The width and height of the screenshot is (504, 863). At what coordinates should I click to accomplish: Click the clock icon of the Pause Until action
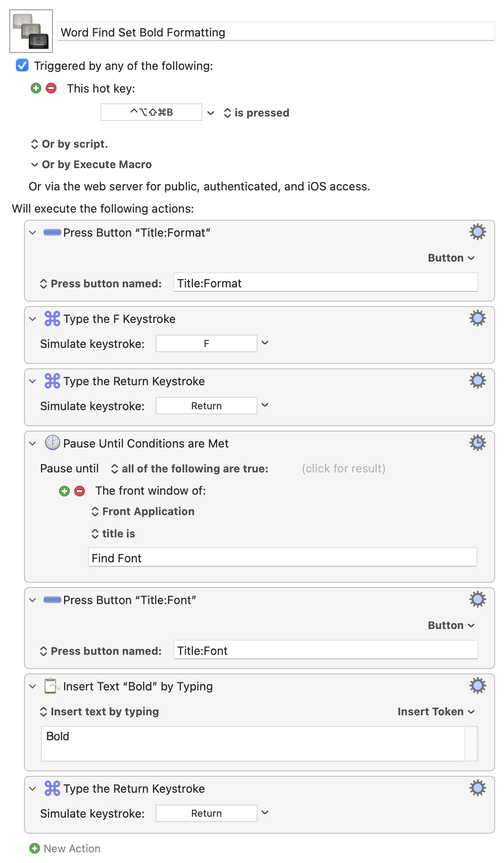(52, 443)
